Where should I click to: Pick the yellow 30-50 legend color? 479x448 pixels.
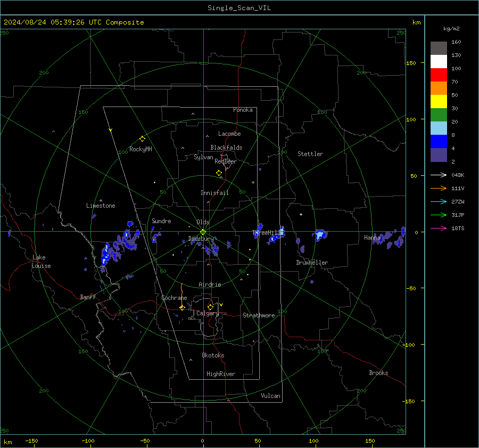439,102
